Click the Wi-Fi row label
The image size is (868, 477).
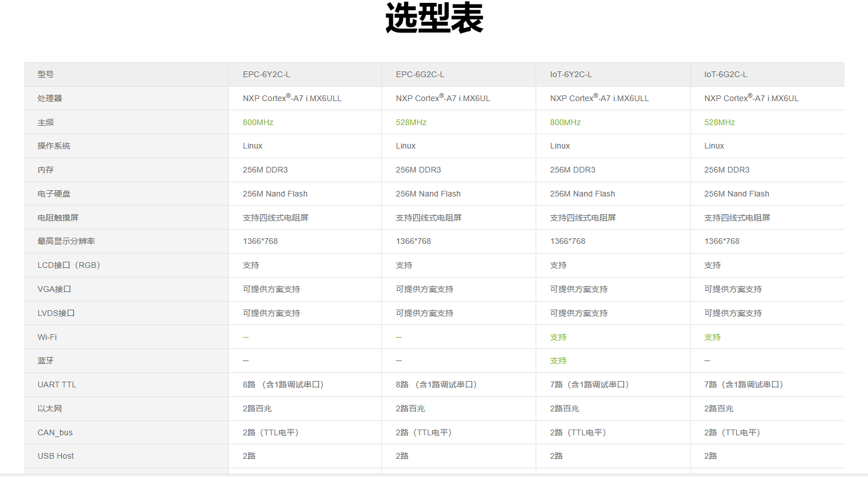47,337
